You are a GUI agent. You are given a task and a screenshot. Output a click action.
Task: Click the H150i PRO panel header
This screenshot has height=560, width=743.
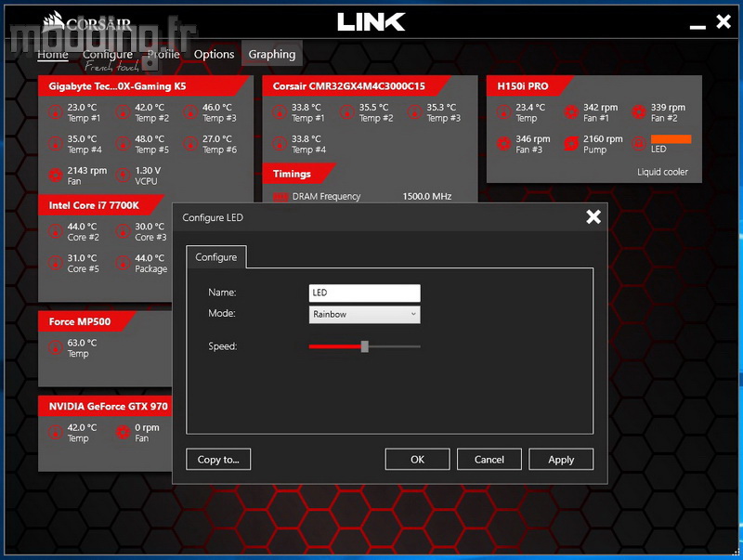tap(528, 86)
